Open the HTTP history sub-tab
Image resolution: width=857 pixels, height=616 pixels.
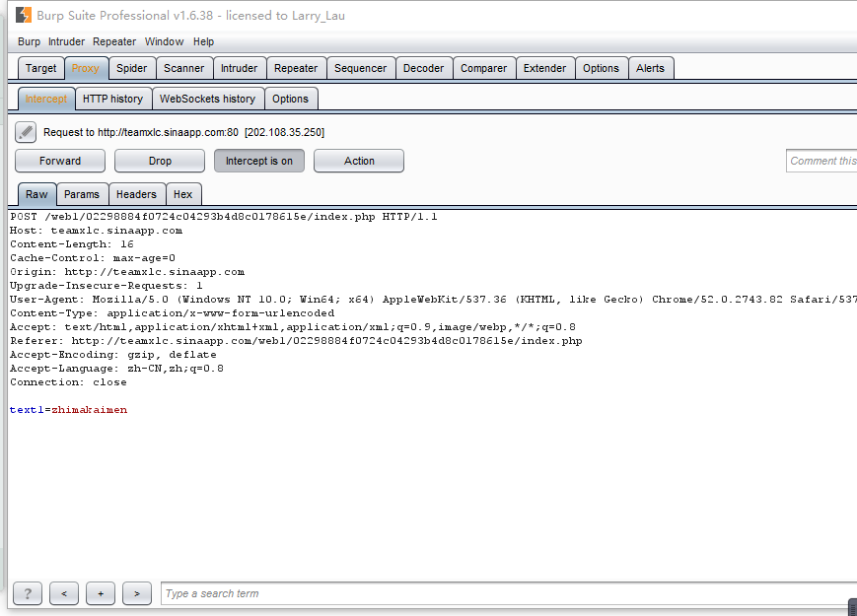point(112,99)
